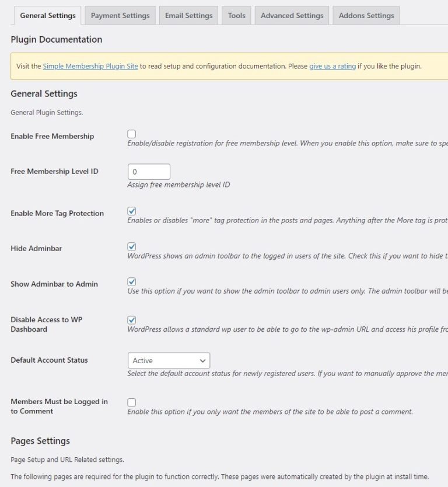Toggle Disable Access to WP Dashboard checkbox

132,320
